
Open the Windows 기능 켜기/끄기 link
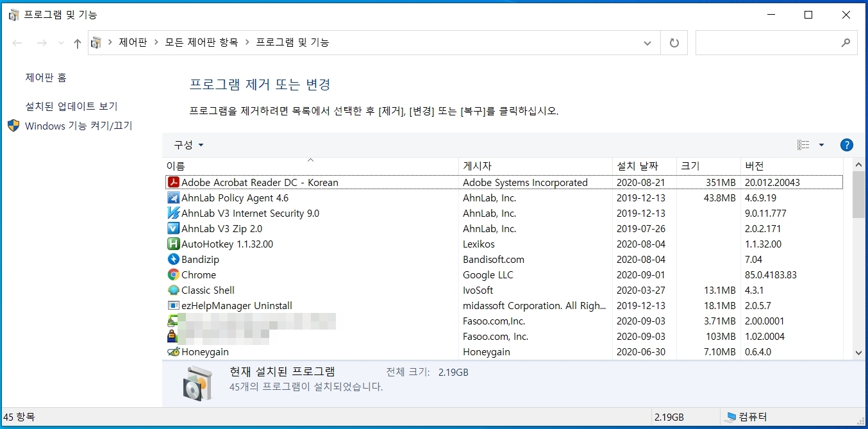pyautogui.click(x=78, y=126)
